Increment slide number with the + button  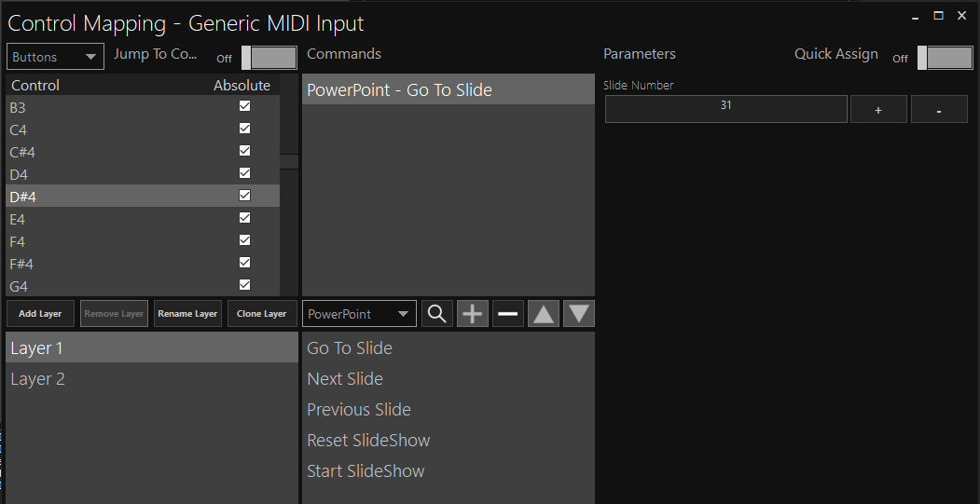[878, 110]
